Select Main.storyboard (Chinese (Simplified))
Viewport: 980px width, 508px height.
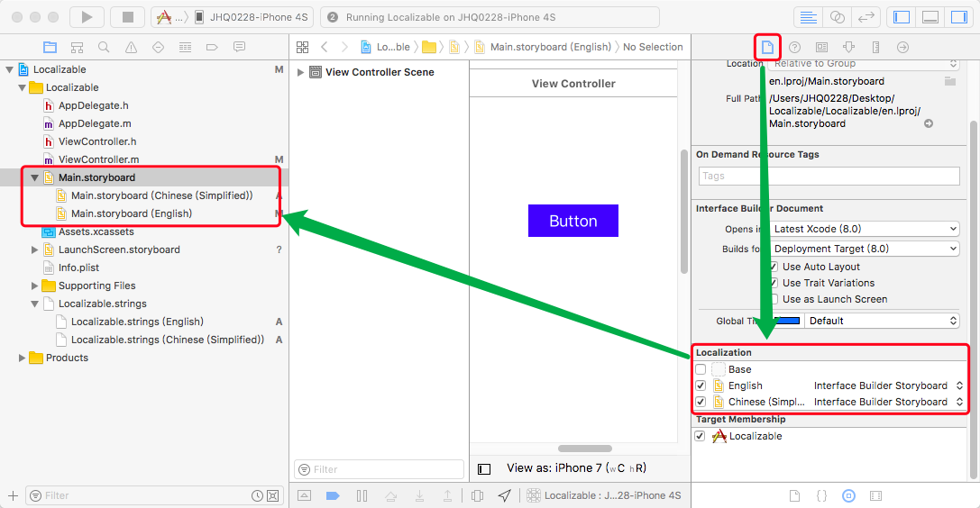point(162,195)
